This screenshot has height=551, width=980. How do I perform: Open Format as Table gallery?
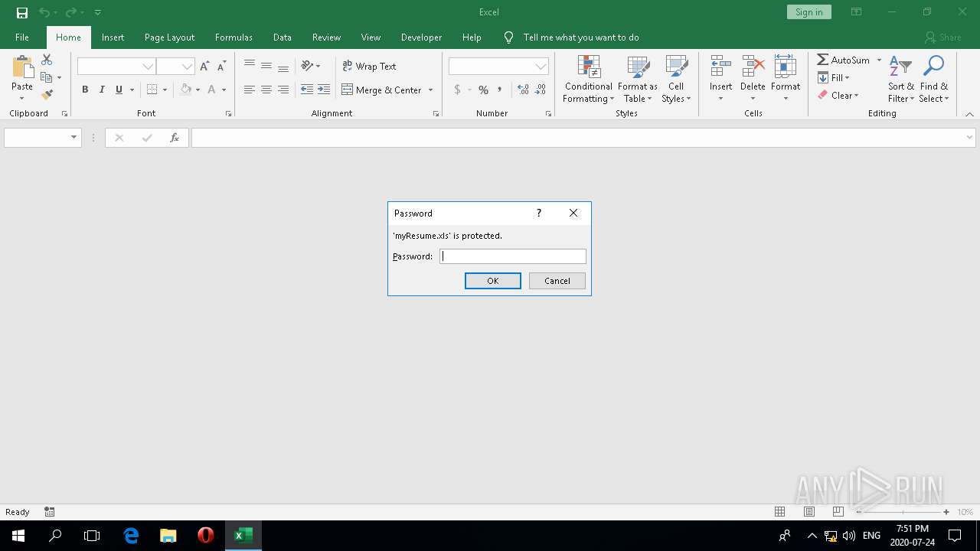click(638, 79)
